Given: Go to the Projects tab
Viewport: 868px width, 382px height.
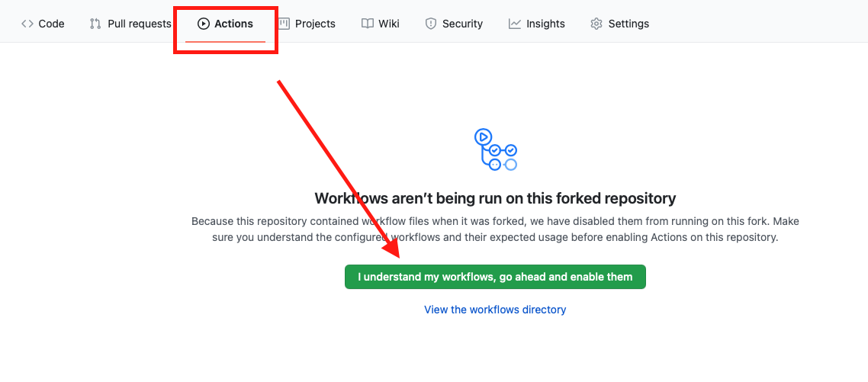Looking at the screenshot, I should tap(307, 24).
